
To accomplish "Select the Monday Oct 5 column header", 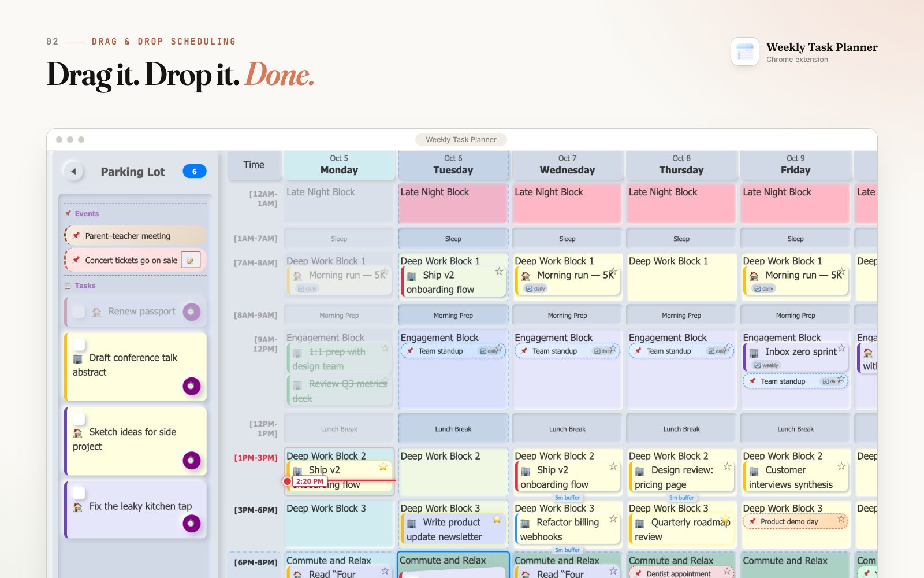I will [339, 165].
